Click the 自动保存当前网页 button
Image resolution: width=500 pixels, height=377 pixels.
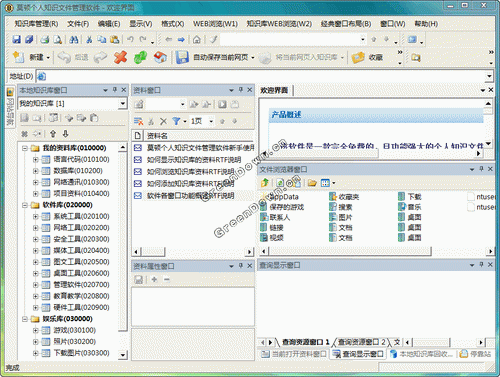213,57
